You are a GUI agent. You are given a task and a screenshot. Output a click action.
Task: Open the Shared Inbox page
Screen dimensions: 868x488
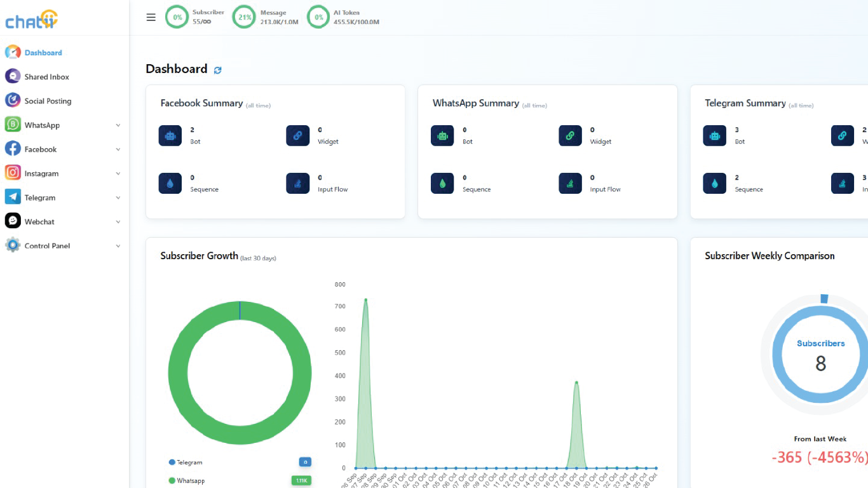click(46, 77)
